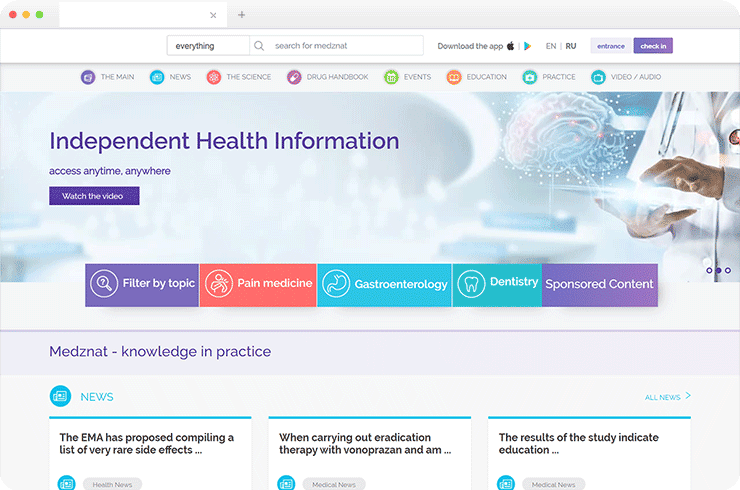
Task: Click icon beside vonoprazan article's Medical News tag
Action: point(286,483)
